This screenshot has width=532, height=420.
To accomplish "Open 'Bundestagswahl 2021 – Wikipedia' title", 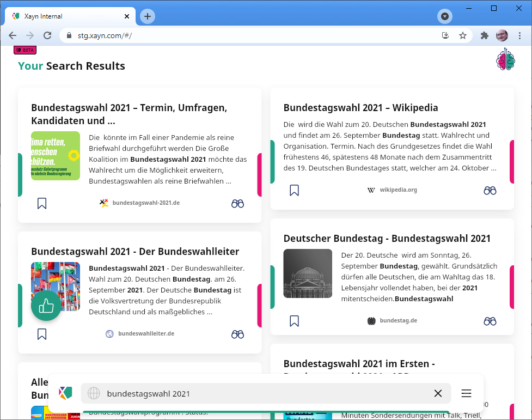I will click(360, 108).
